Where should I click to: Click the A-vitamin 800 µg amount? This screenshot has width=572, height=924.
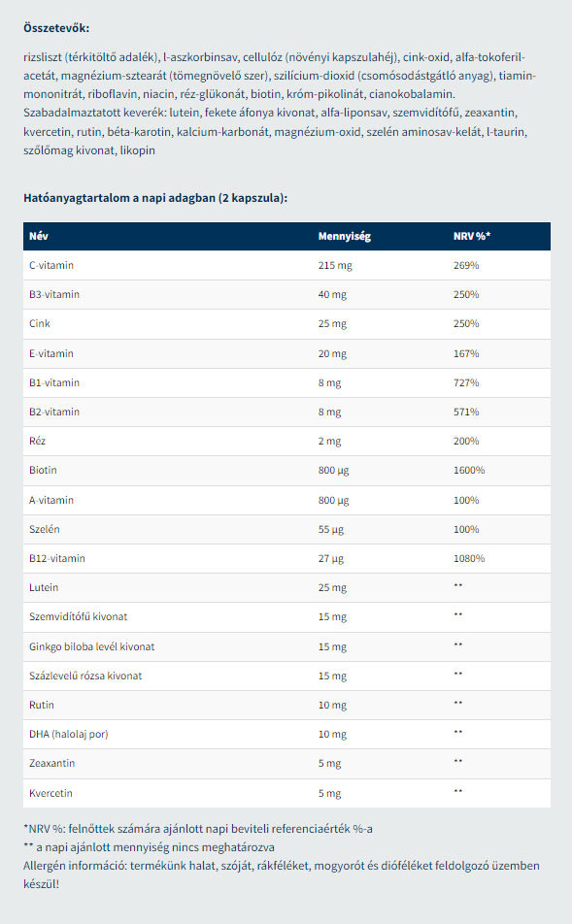[334, 500]
